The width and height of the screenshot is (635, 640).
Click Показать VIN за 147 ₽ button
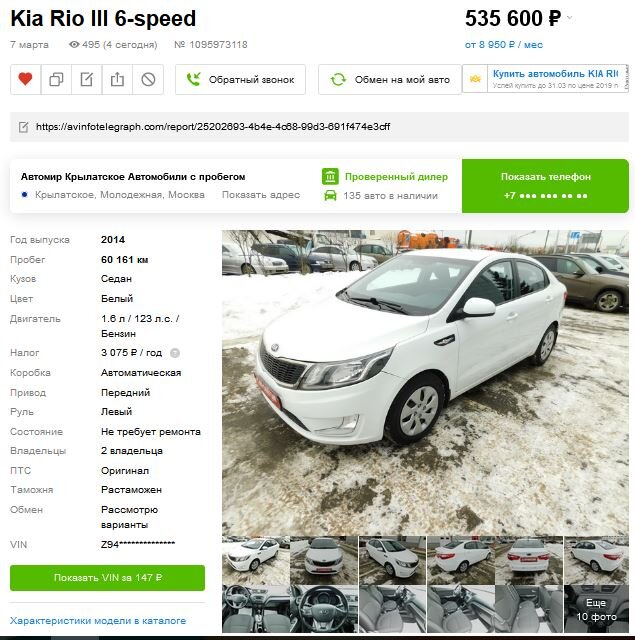(x=107, y=578)
